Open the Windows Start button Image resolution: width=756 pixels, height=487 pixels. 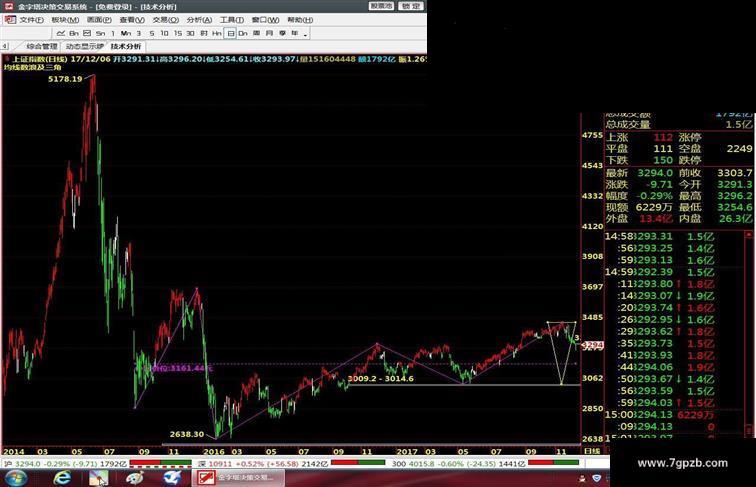15,478
